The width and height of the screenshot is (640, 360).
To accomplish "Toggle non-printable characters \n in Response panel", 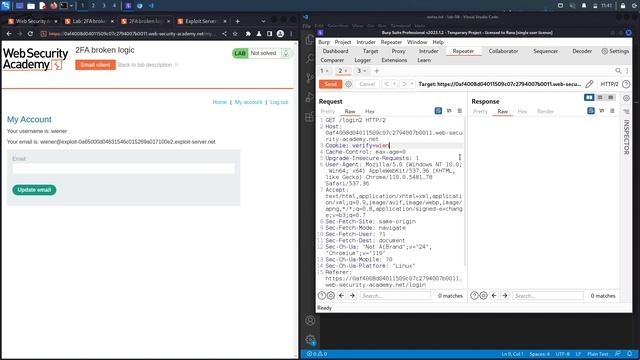I will click(x=602, y=111).
